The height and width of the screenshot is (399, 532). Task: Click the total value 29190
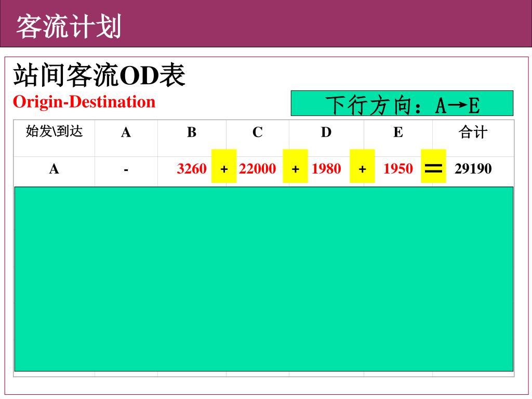(x=473, y=169)
